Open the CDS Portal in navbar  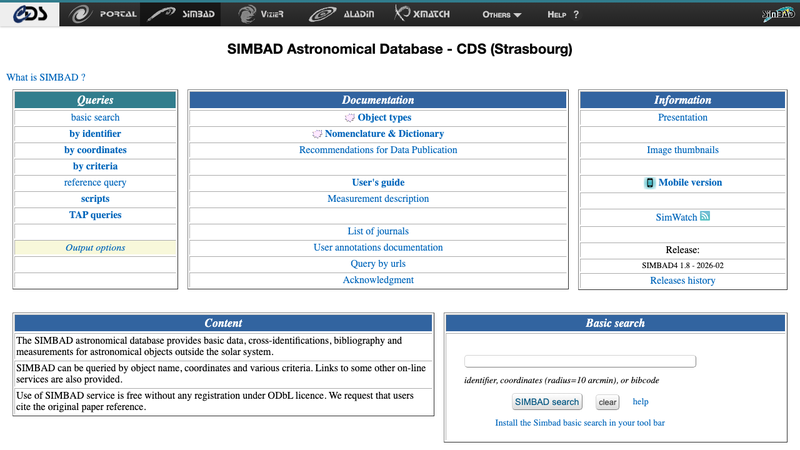click(x=102, y=14)
